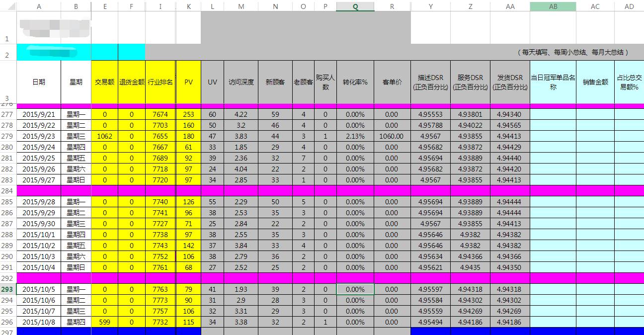Select the 599 transaction amount cell
This screenshot has height=335, width=644.
pyautogui.click(x=104, y=322)
